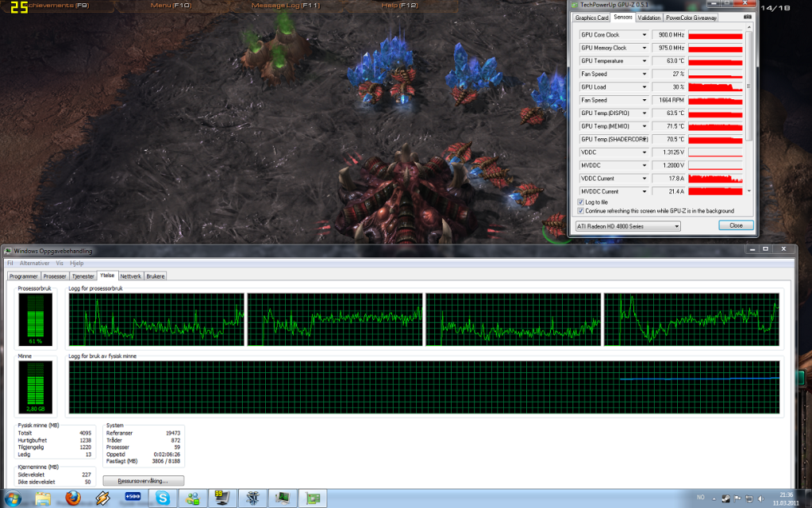Viewport: 812px width, 508px height.
Task: Select graphics card from ATI Radeon dropdown
Action: [628, 226]
